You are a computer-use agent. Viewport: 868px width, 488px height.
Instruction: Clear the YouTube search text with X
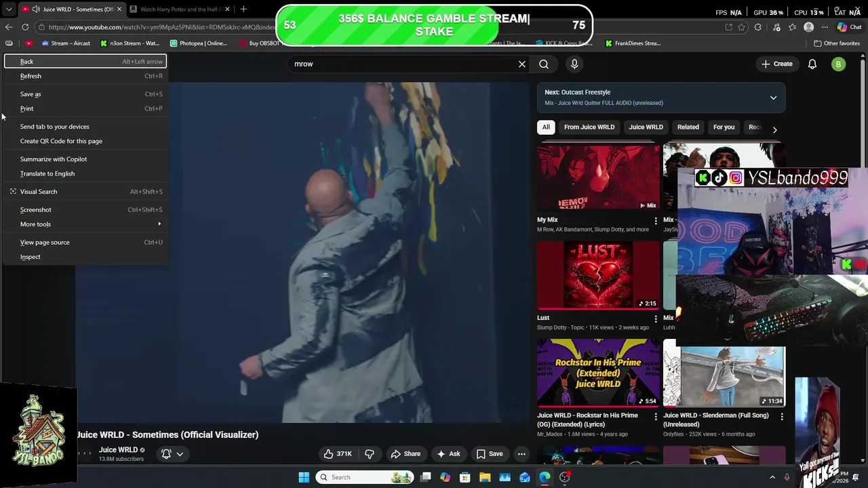tap(522, 64)
